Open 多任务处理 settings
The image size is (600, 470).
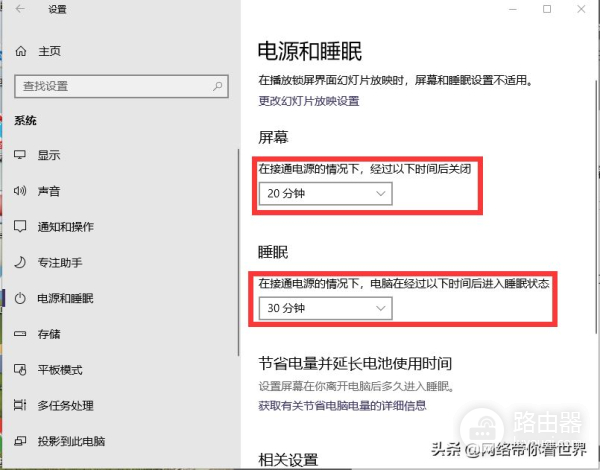point(65,405)
